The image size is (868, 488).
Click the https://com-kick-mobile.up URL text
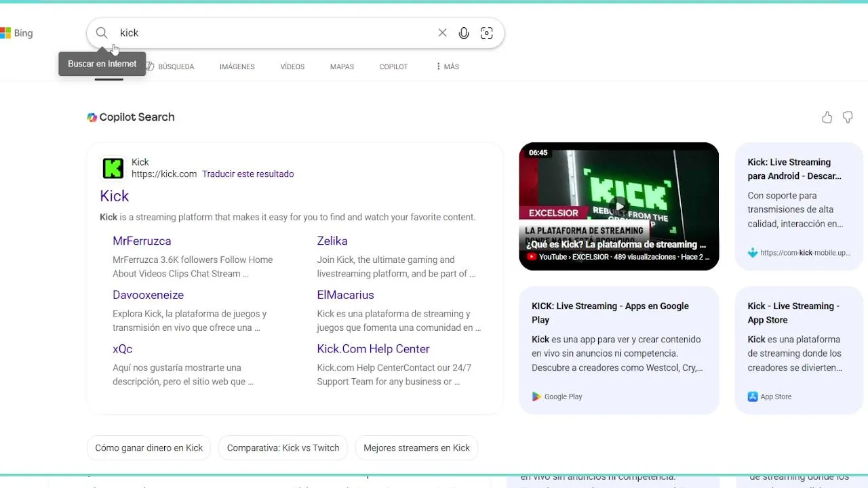[805, 253]
